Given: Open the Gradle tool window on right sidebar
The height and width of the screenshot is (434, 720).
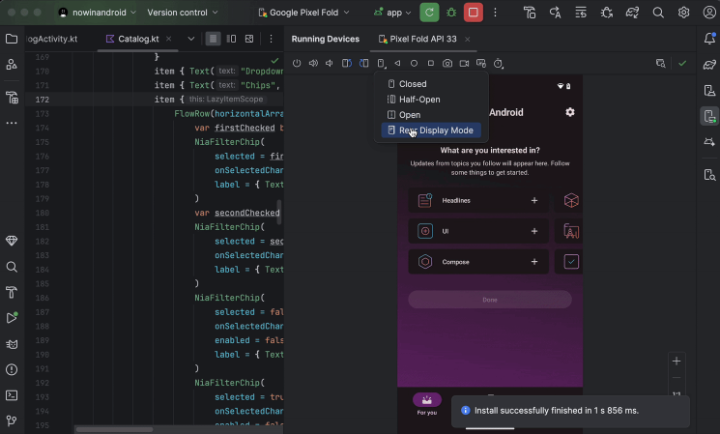Looking at the screenshot, I should 709,65.
